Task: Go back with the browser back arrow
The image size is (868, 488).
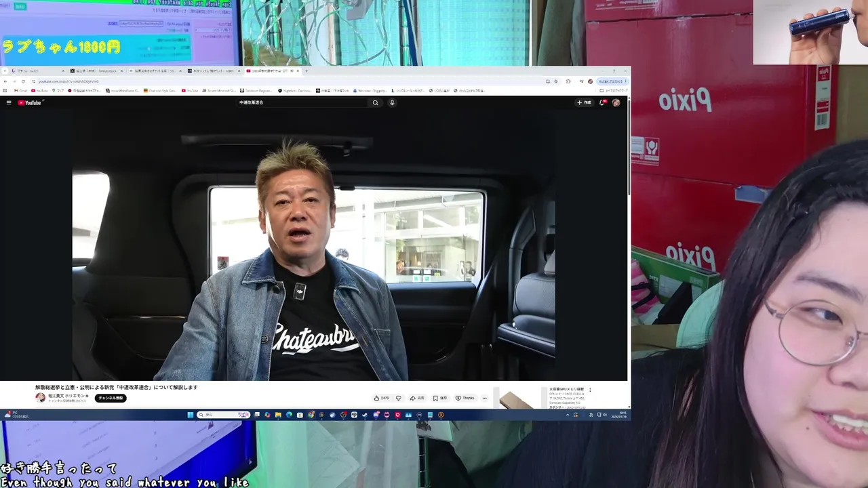Action: coord(5,81)
